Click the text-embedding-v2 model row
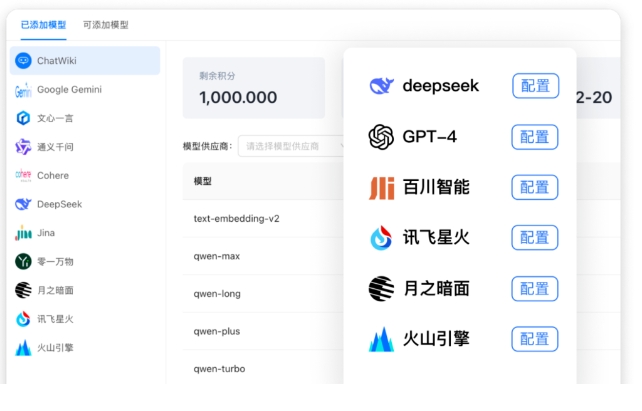The image size is (642, 411). point(260,218)
